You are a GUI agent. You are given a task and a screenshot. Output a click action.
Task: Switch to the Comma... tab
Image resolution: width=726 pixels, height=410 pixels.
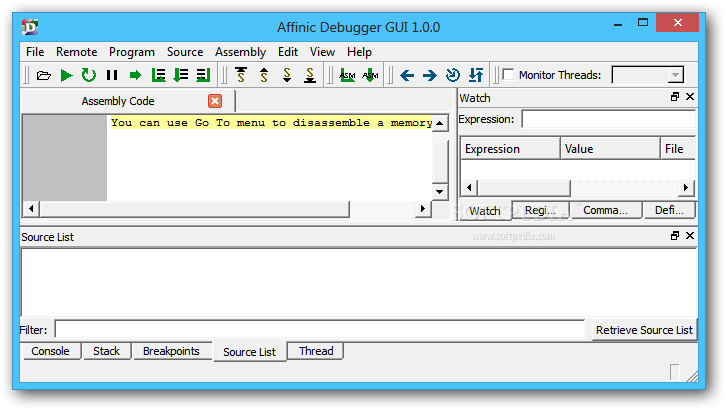[x=606, y=210]
